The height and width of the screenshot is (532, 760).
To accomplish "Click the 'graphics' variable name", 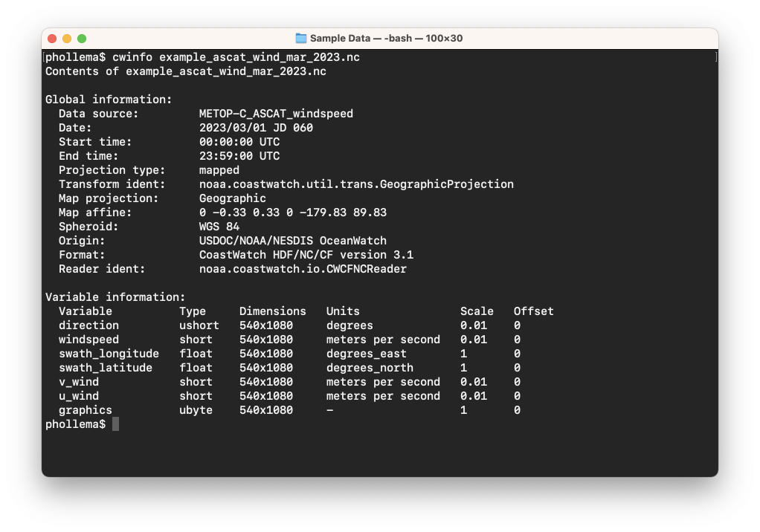I will tap(86, 410).
